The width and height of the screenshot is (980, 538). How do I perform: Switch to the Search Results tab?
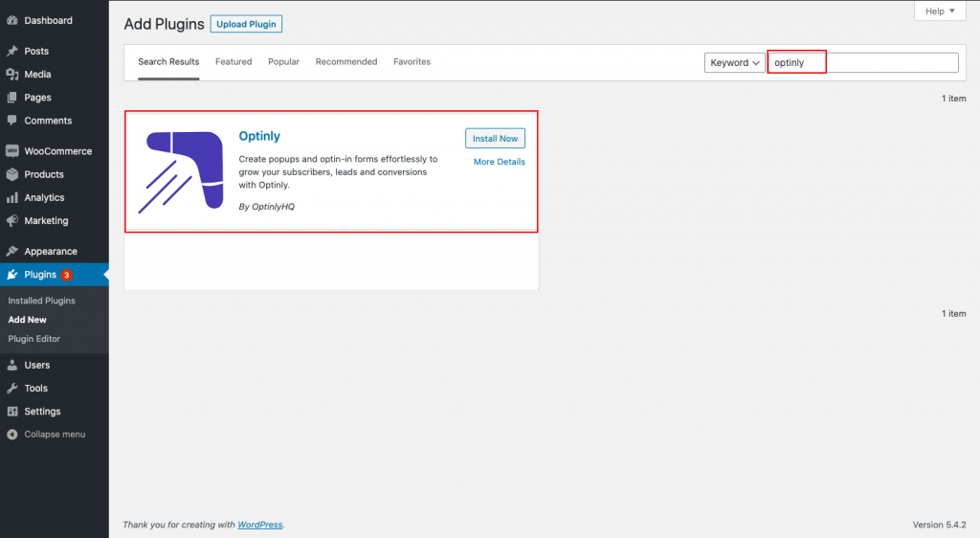[168, 62]
